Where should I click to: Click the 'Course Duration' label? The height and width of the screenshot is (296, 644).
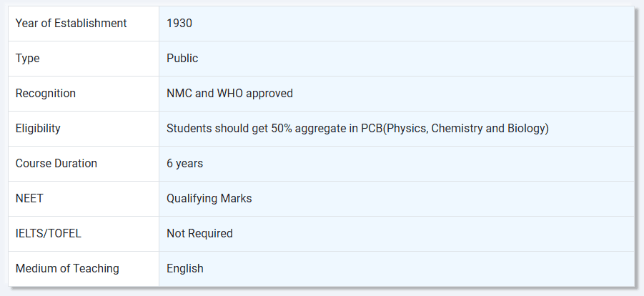pos(56,164)
